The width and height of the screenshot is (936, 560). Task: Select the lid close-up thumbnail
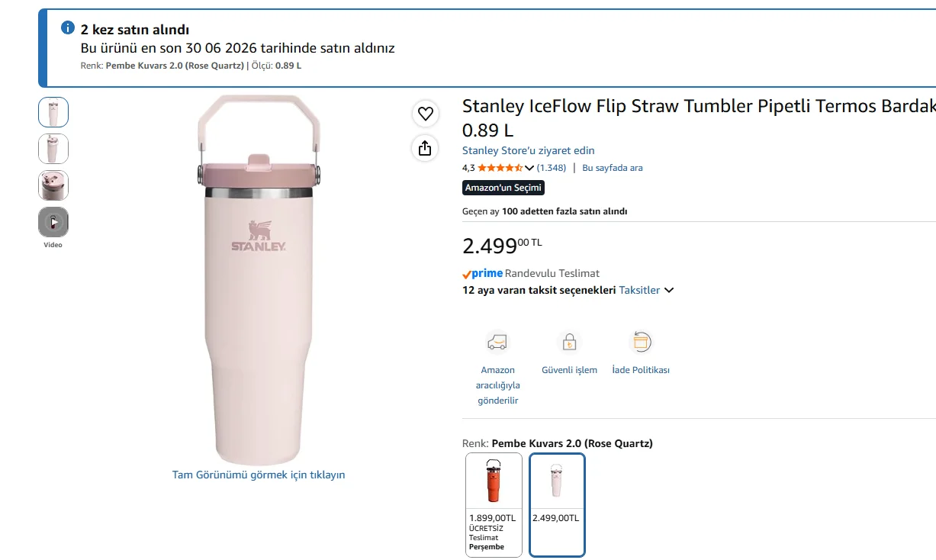coord(53,185)
